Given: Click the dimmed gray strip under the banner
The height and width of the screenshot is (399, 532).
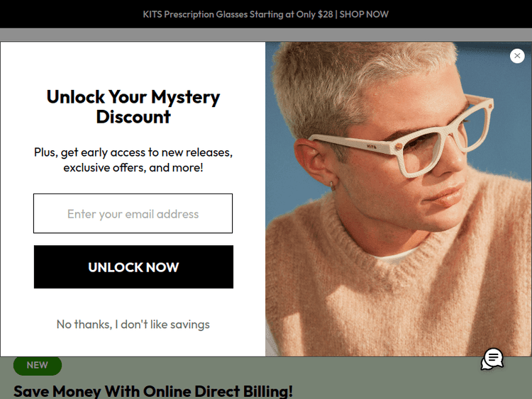Looking at the screenshot, I should point(266,35).
